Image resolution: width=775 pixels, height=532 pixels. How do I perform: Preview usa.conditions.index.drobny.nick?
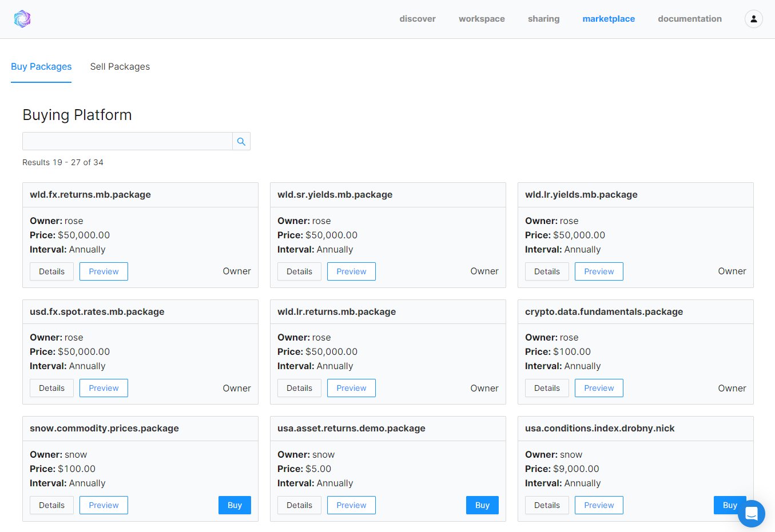(x=599, y=505)
